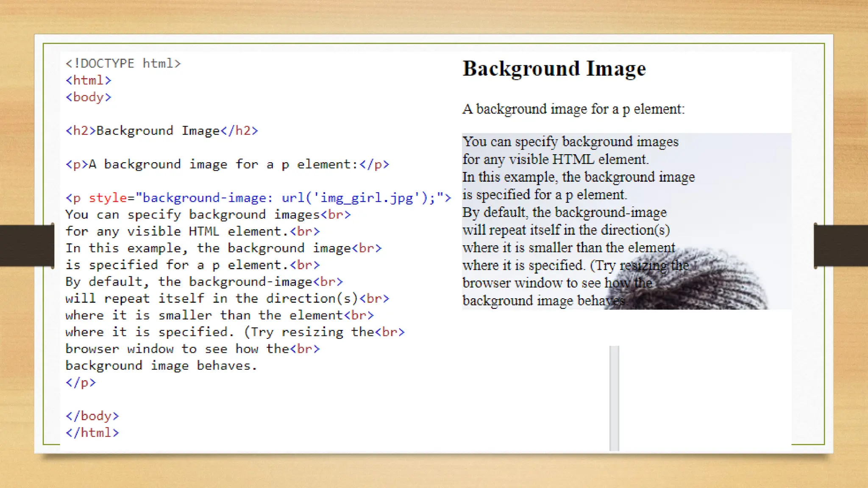The height and width of the screenshot is (488, 868).
Task: Click code line 'background image behaves.'
Action: 161,366
